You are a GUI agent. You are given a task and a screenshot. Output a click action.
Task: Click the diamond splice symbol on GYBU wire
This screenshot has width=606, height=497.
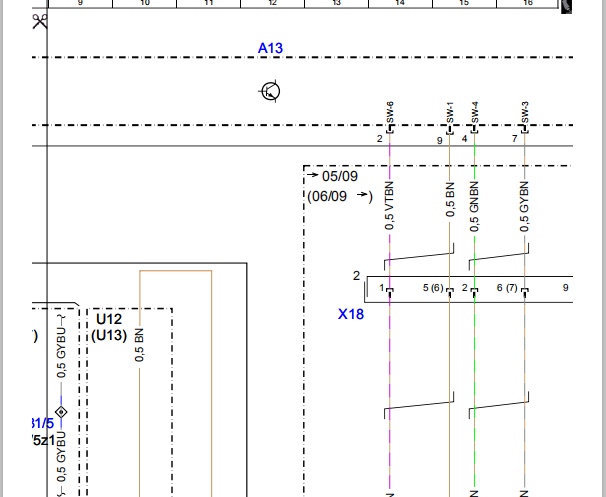point(61,412)
